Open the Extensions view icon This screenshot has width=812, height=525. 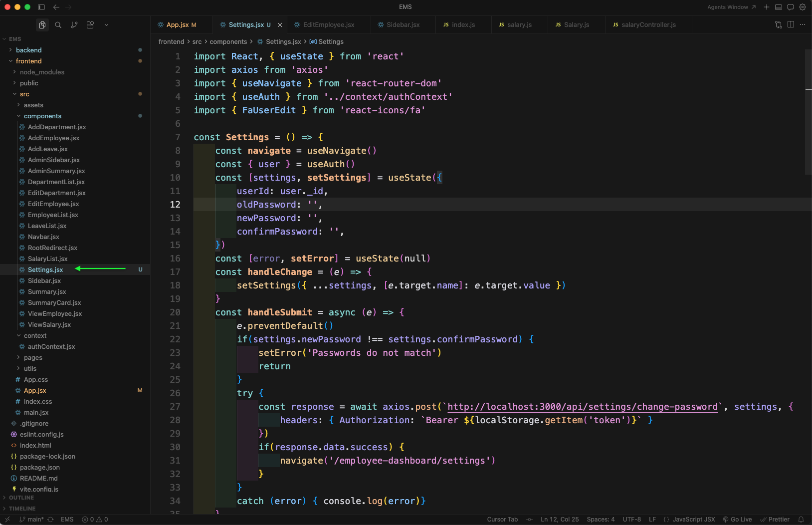(x=90, y=25)
